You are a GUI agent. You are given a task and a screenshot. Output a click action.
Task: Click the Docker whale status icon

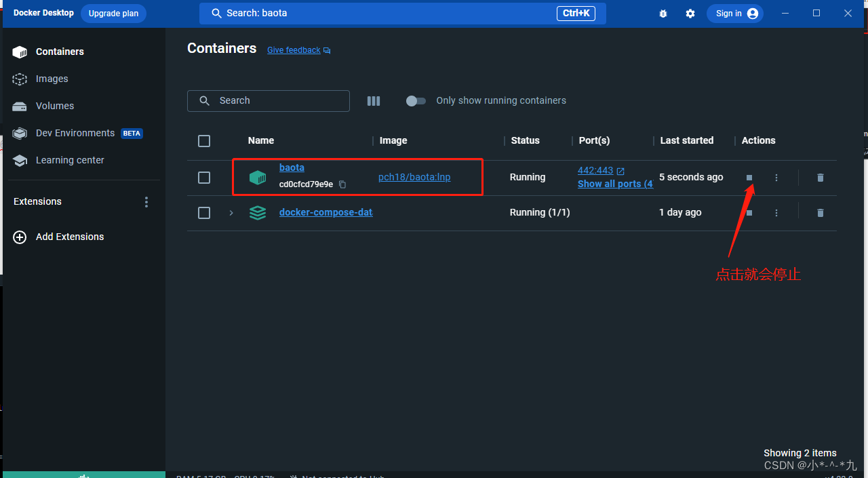[x=84, y=475]
